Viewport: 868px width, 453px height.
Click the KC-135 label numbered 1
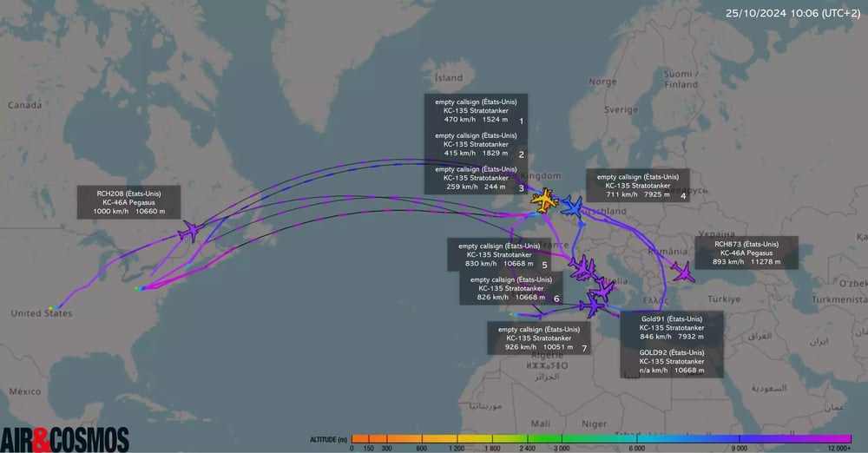pos(476,111)
